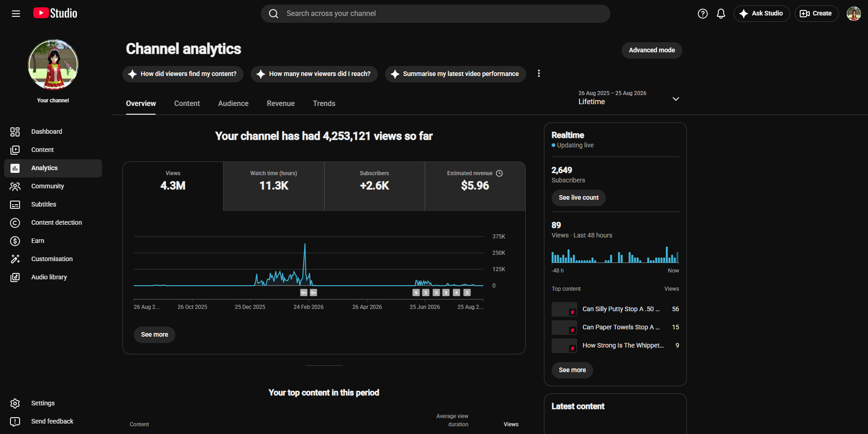Open the three-dot more prompts menu

click(539, 74)
